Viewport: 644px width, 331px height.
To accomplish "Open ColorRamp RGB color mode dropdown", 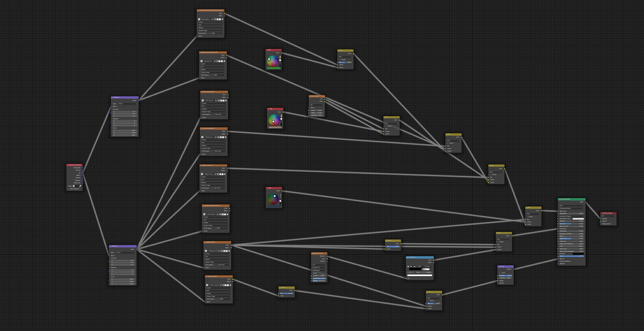I will pyautogui.click(x=421, y=267).
